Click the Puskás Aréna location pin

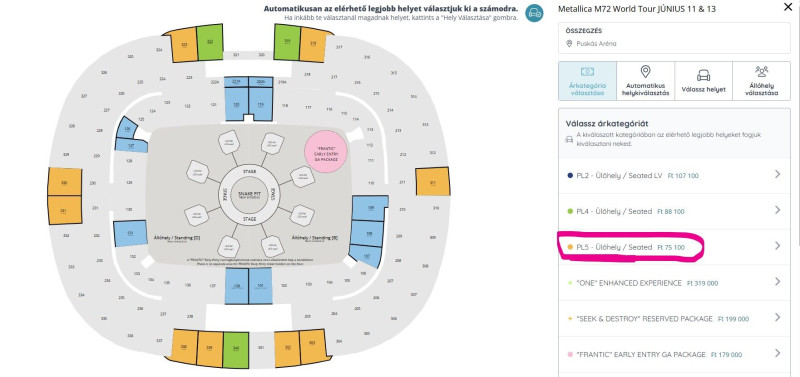(569, 44)
